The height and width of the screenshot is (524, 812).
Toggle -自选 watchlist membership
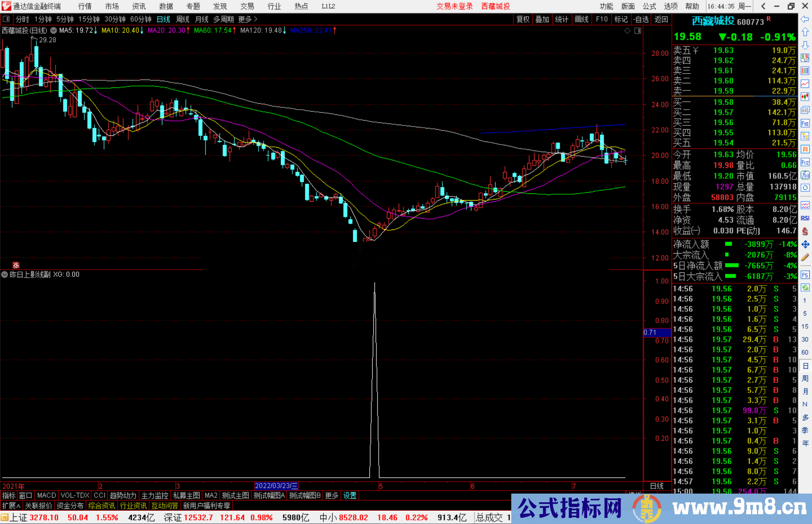pos(641,19)
